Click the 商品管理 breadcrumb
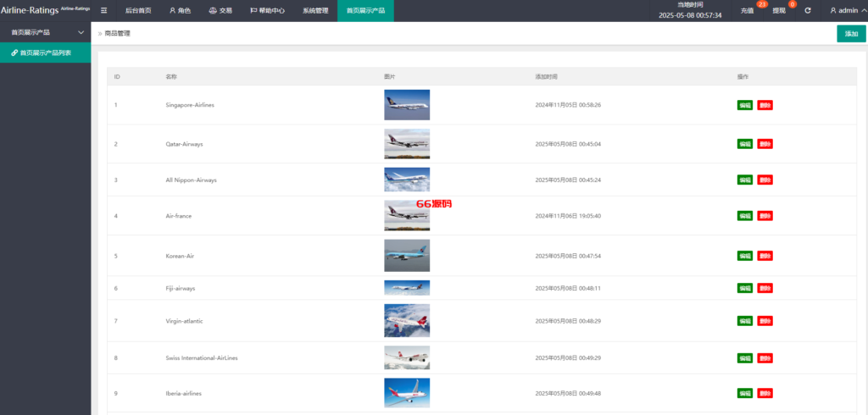 [117, 34]
